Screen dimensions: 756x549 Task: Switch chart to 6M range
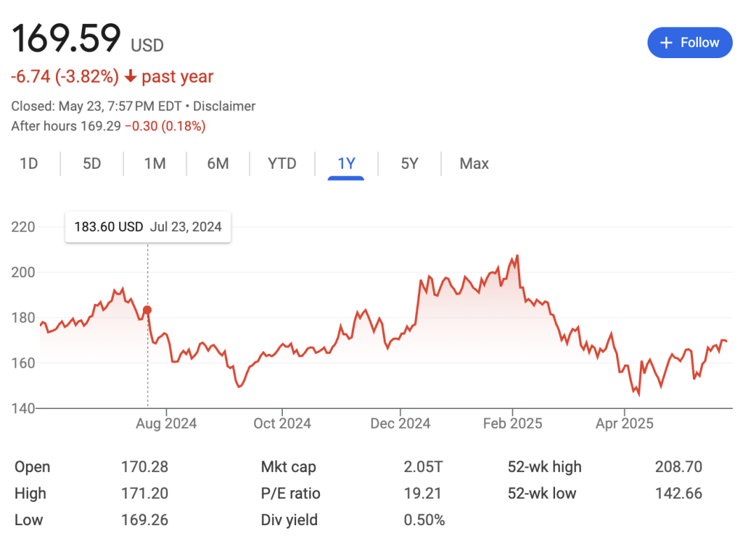tap(218, 164)
